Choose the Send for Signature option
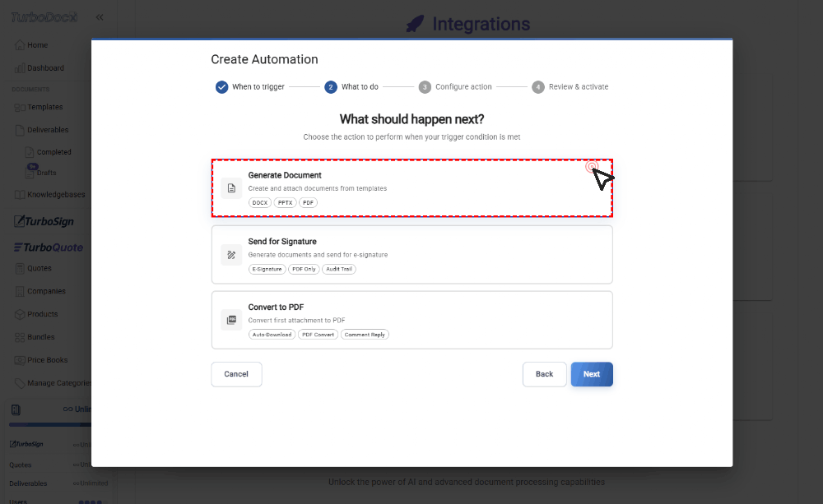823x504 pixels. click(x=411, y=254)
